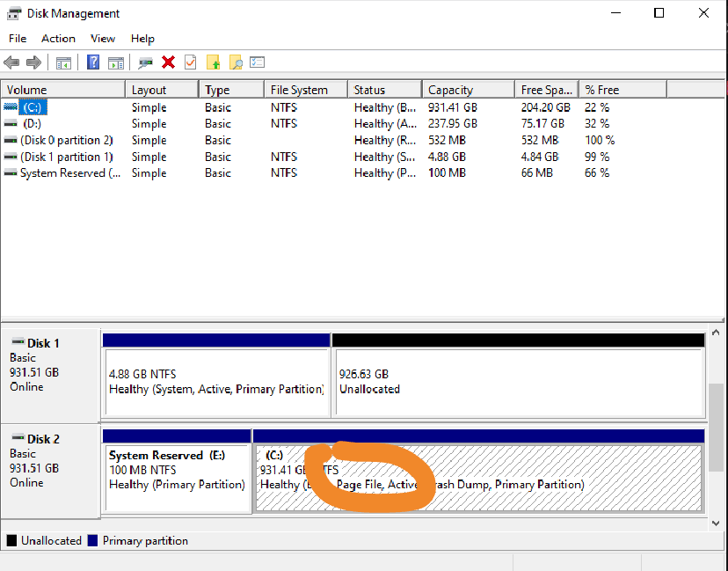Click the Disk 2 drive icon in graphical view
This screenshot has height=571, width=728.
pos(18,437)
